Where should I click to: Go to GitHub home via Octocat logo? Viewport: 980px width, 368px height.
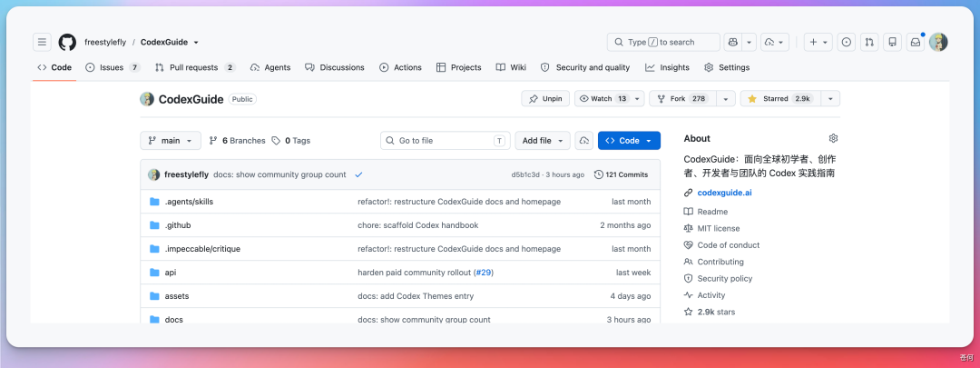click(67, 42)
